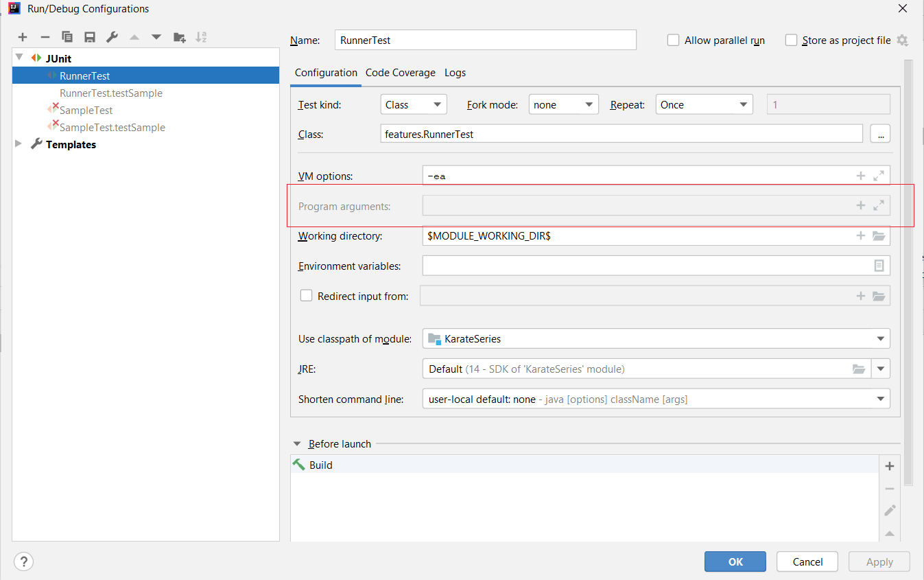Click the Add New Configuration plus icon
The width and height of the screenshot is (924, 580).
pyautogui.click(x=23, y=37)
